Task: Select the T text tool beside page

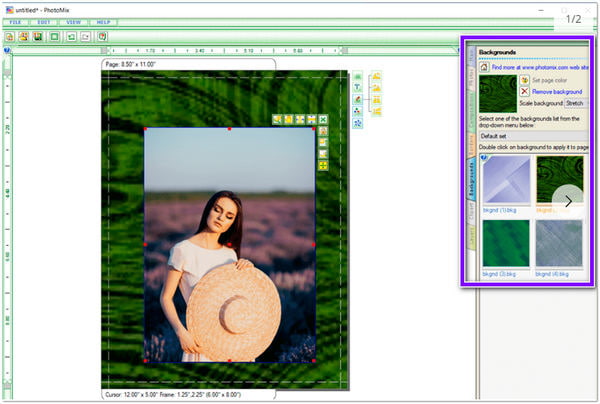Action: (x=357, y=88)
